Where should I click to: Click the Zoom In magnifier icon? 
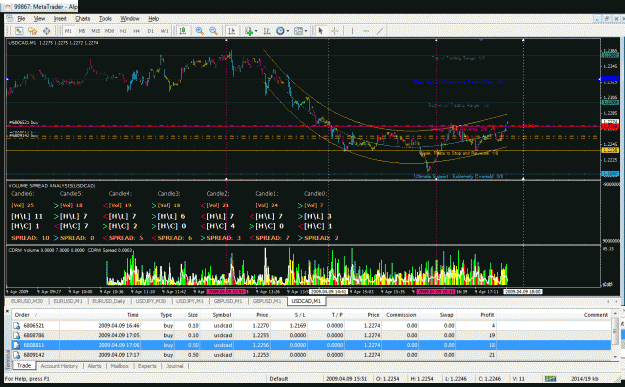point(200,31)
